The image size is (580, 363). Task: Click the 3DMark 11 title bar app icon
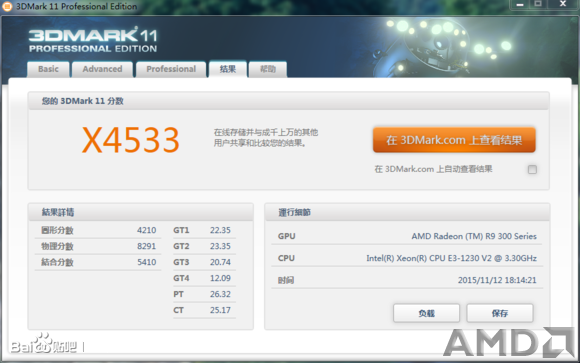pyautogui.click(x=7, y=6)
